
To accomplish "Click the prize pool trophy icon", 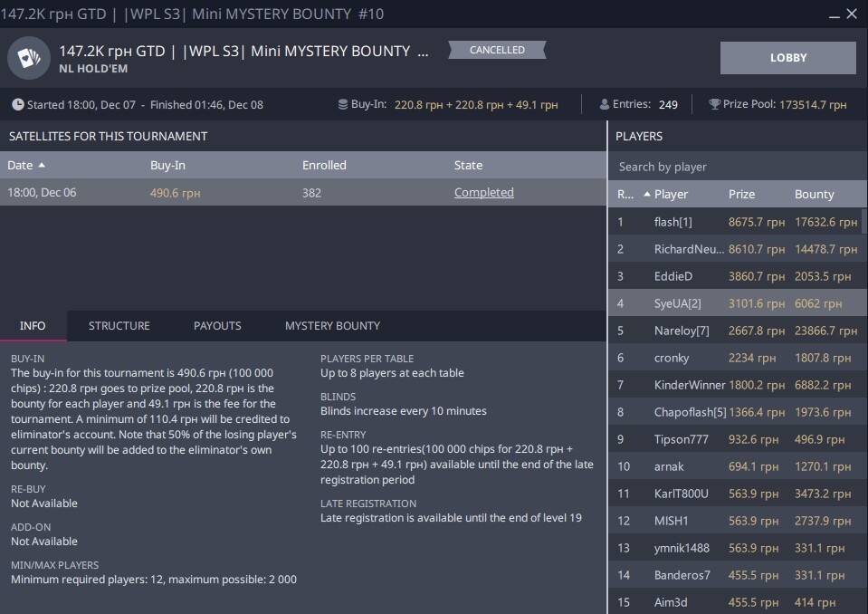I will [x=714, y=105].
